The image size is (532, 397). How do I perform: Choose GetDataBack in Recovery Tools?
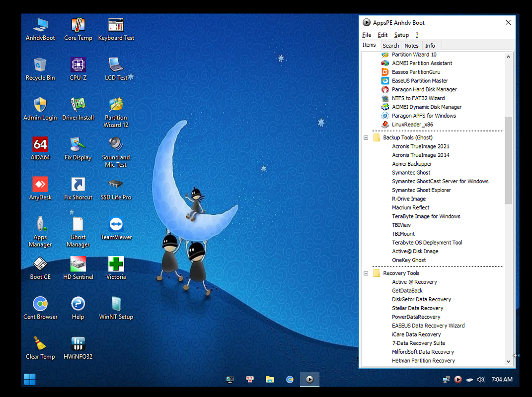point(407,290)
